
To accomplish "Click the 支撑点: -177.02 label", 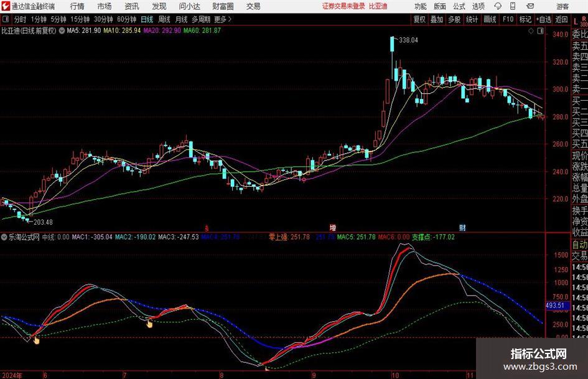I will point(433,237).
